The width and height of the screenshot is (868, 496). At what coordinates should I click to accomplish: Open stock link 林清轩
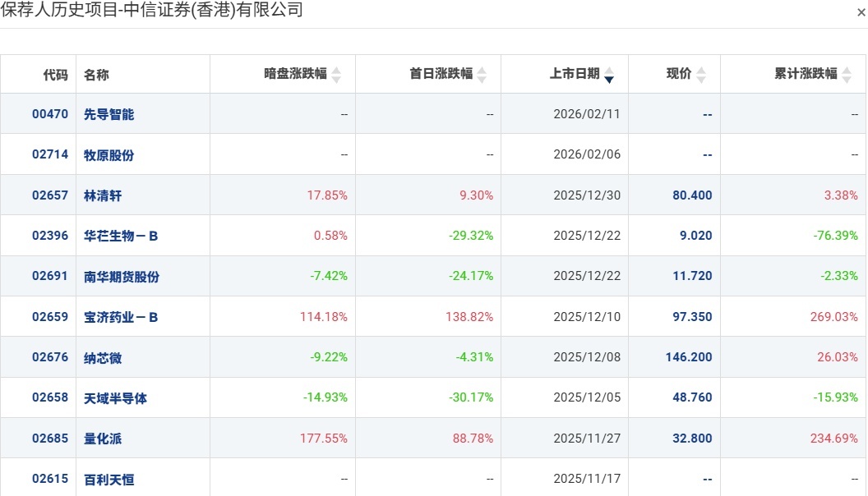coord(103,195)
